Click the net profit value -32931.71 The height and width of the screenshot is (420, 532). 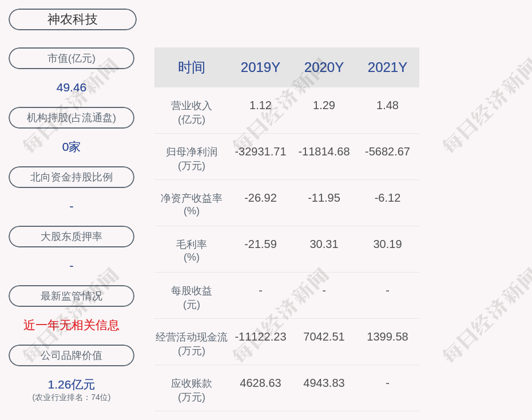(x=260, y=151)
